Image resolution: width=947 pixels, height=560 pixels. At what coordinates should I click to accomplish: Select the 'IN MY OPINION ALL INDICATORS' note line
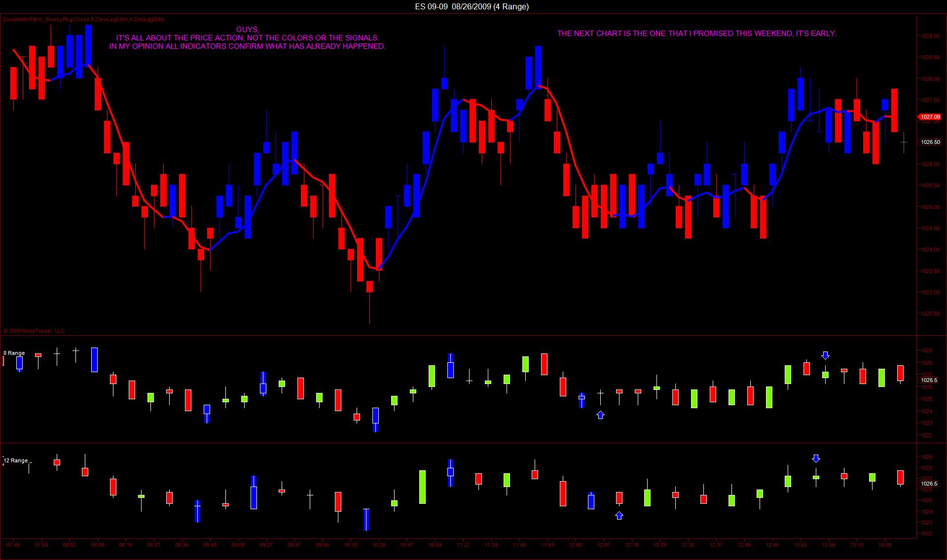247,46
